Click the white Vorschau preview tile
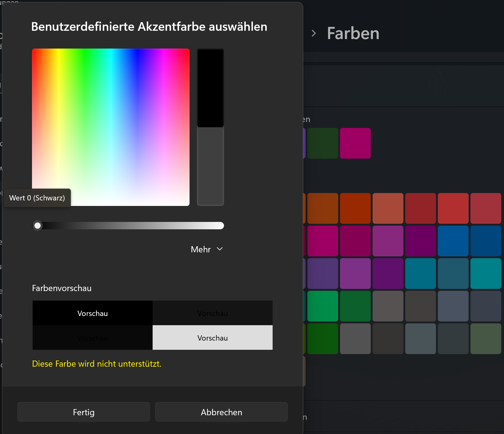 (212, 337)
